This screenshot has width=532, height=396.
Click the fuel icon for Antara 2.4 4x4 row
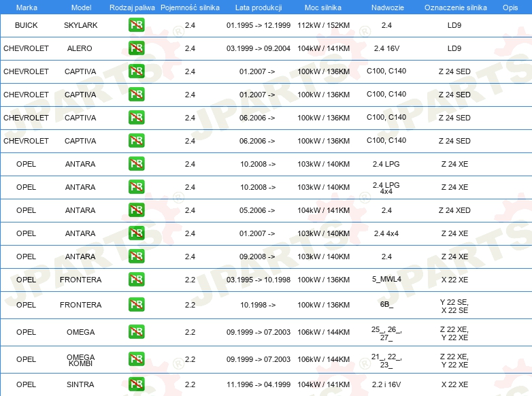click(136, 233)
